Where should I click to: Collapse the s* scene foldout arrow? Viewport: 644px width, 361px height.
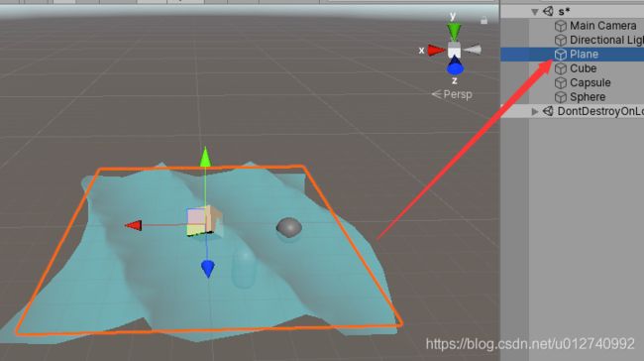click(534, 12)
